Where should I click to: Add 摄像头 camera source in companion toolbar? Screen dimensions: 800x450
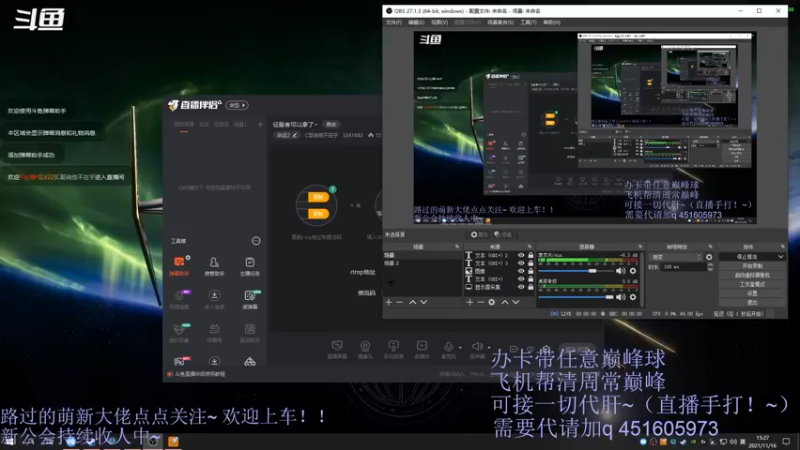(365, 349)
